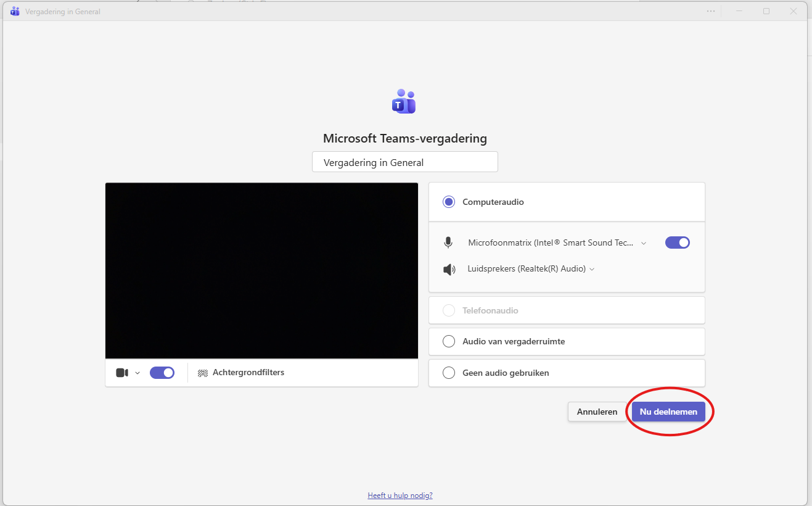
Task: Click the camera icon below the video preview
Action: pyautogui.click(x=122, y=373)
